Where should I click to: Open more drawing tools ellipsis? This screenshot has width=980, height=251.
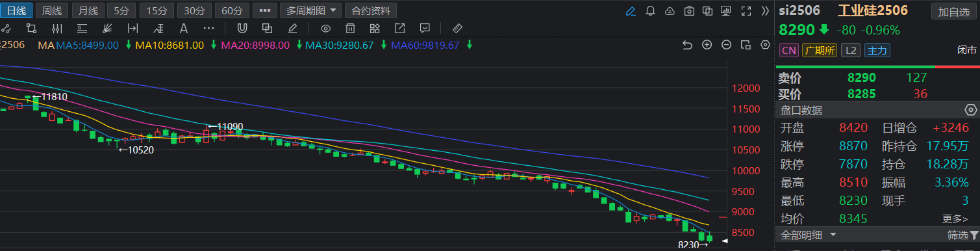tap(208, 28)
